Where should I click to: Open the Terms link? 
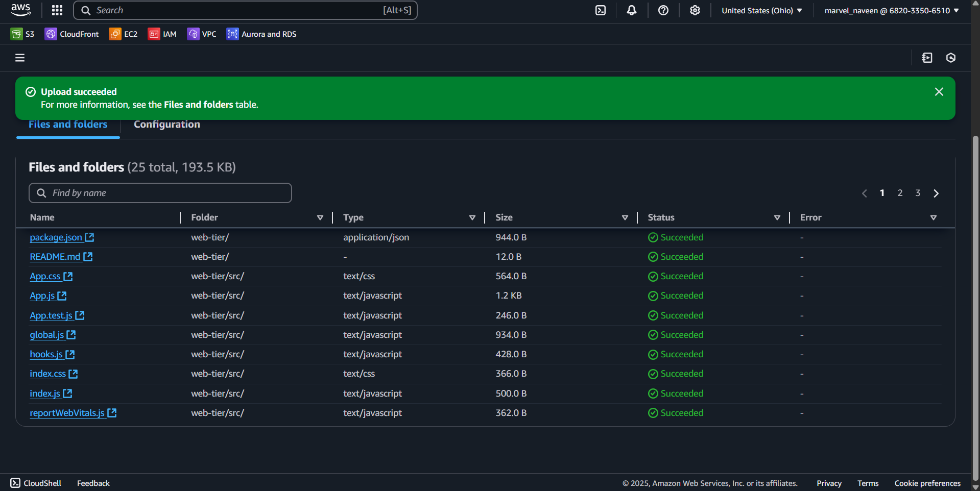[x=868, y=483]
